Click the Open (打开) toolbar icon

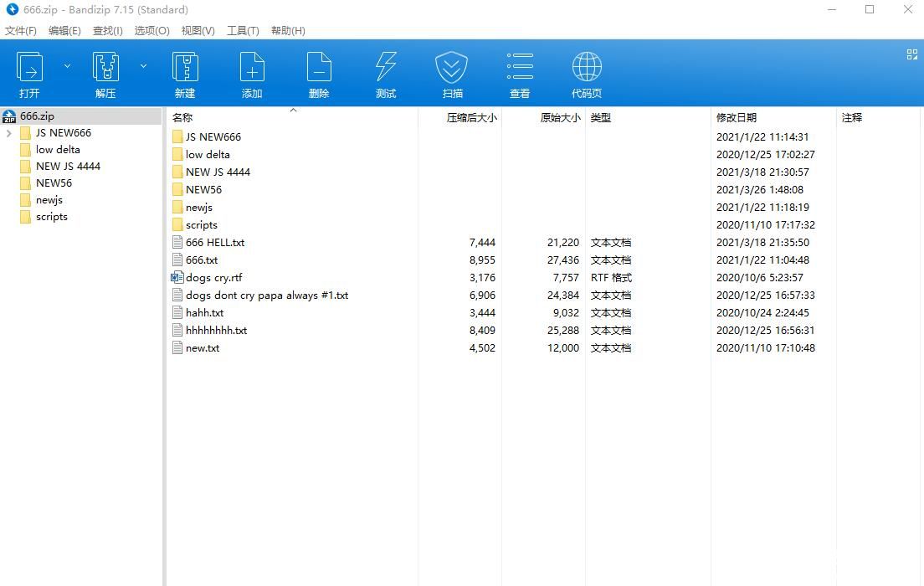[30, 67]
